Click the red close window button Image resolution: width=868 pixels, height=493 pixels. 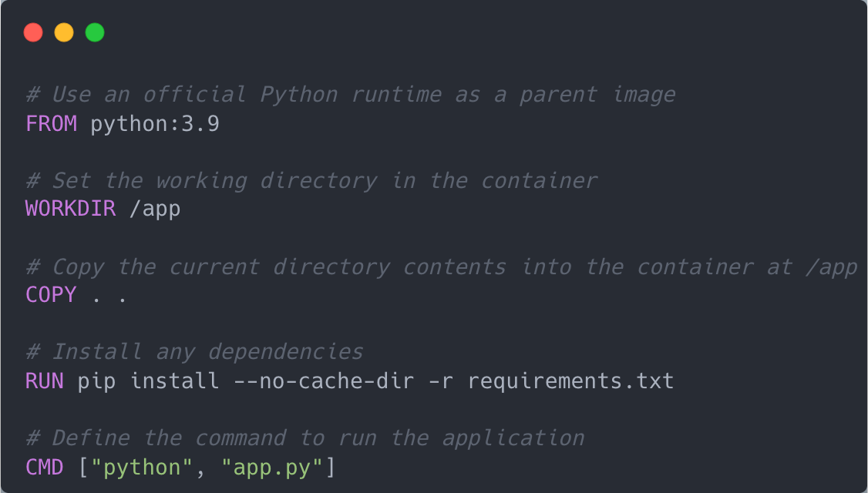(33, 32)
